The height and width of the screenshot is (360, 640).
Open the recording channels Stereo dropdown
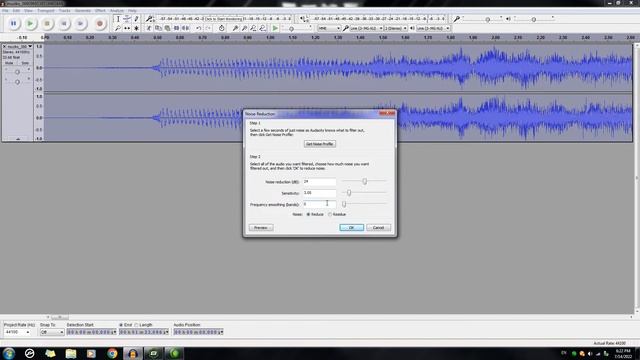[396, 28]
